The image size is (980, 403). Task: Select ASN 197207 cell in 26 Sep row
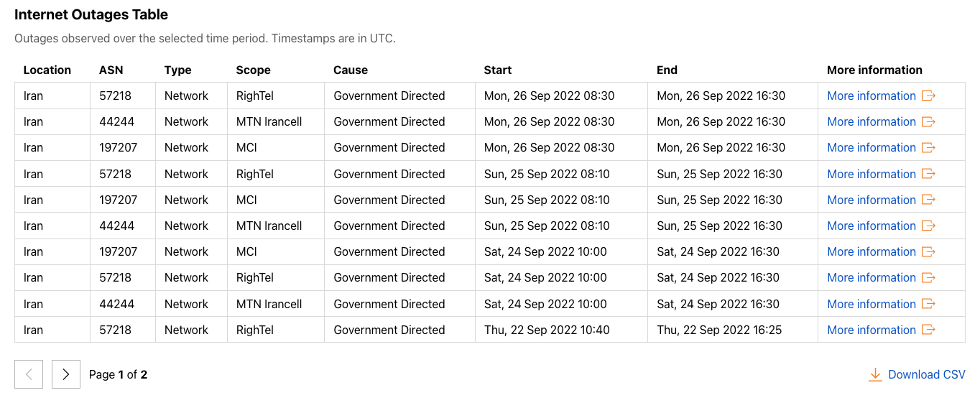[123, 147]
